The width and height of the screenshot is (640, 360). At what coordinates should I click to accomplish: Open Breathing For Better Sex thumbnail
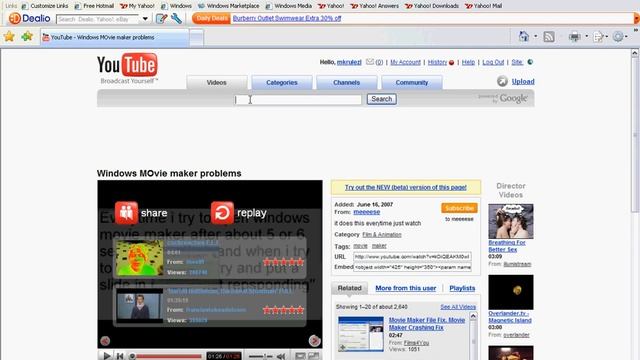click(x=511, y=221)
